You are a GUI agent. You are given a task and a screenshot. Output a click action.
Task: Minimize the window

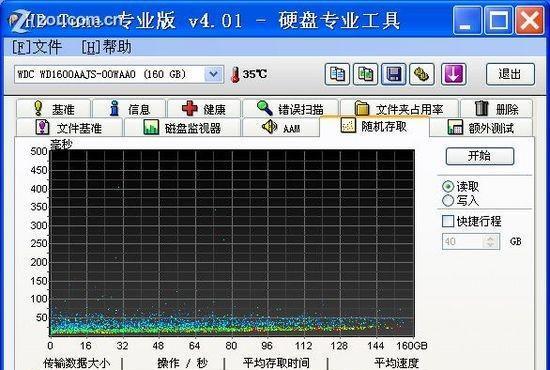pyautogui.click(x=467, y=21)
